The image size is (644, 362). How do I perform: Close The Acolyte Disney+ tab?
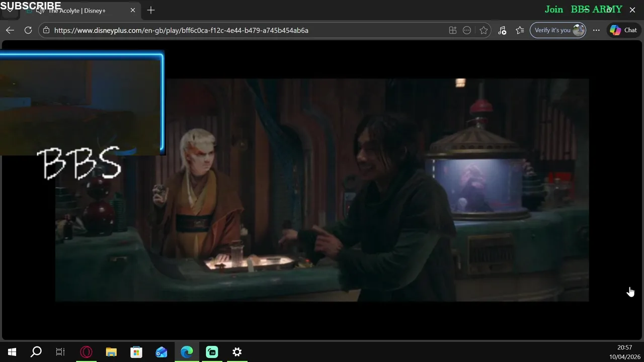pyautogui.click(x=133, y=10)
